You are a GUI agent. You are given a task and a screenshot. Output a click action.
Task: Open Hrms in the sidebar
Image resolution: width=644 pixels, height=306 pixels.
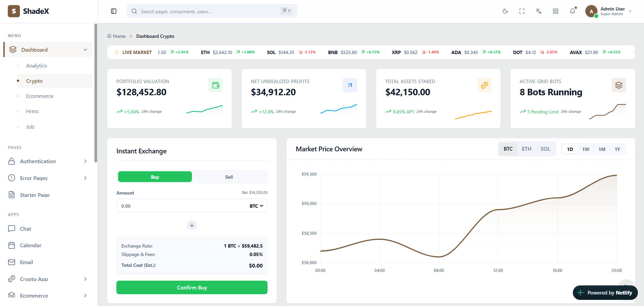coord(32,111)
